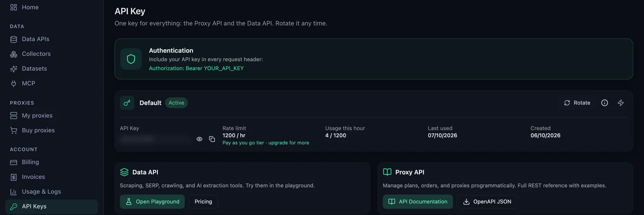Viewport: 644px width, 215px height.
Task: Rotate the Default API key
Action: point(577,103)
